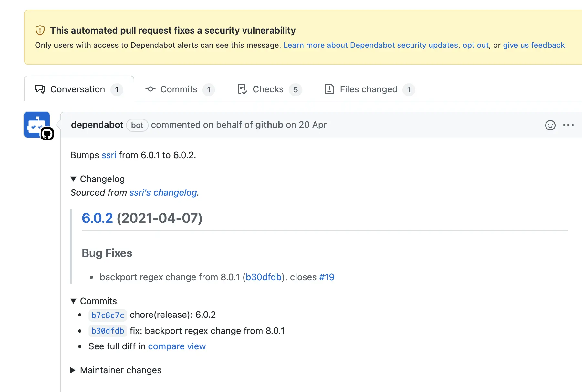Screen dimensions: 582x392
Task: Open the 6.0.2 release heading link
Action: click(98, 218)
